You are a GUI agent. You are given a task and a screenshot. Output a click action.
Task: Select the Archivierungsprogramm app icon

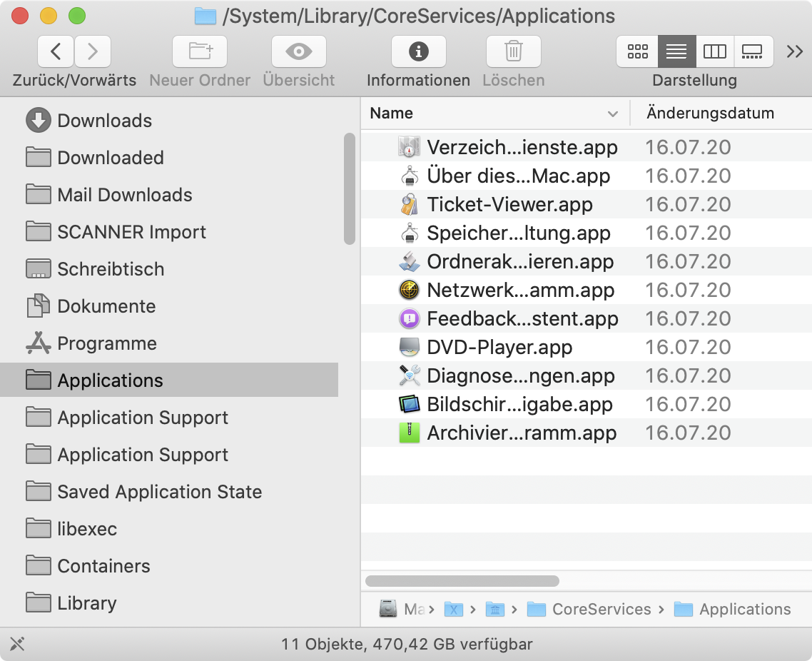[408, 433]
